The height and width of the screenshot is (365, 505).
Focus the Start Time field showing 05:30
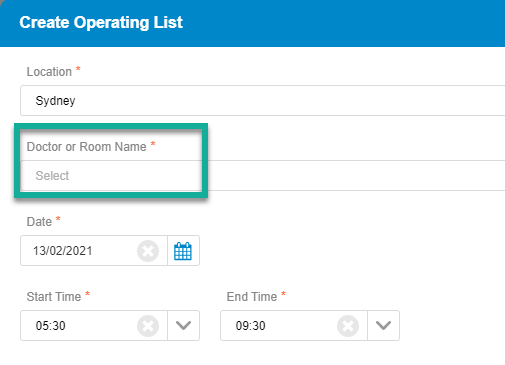click(x=78, y=326)
